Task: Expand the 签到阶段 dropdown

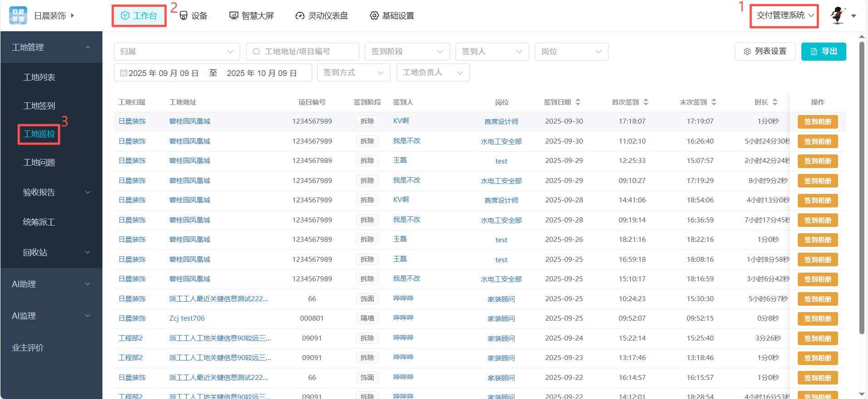Action: click(407, 52)
